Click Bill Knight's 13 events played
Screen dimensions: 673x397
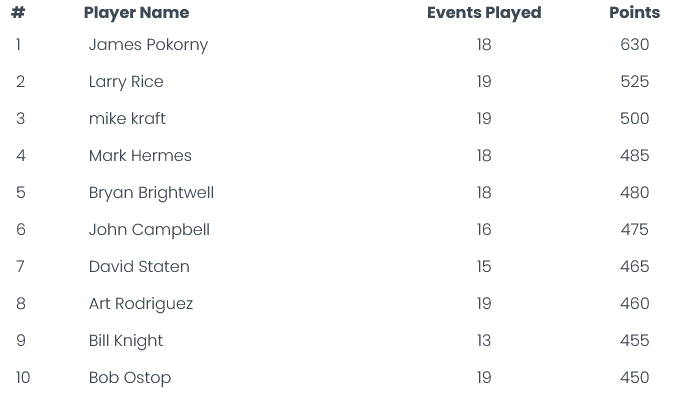[x=484, y=340]
